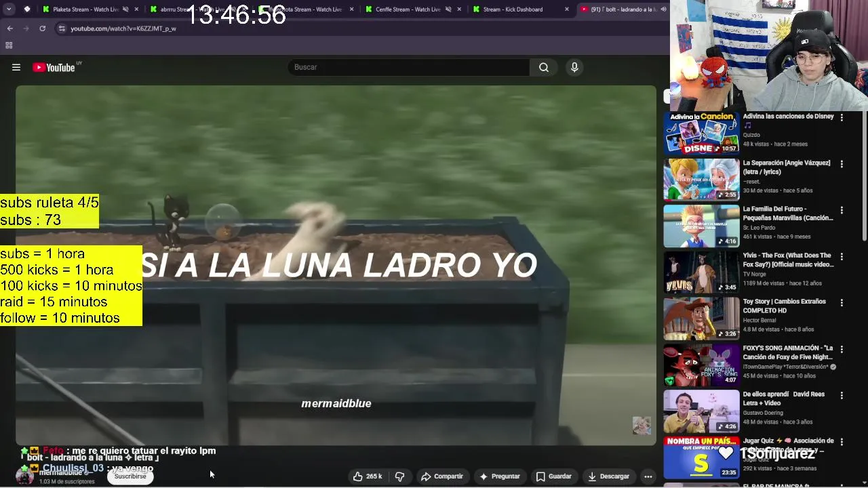Open options menu for Ylvis - The Fox
Image resolution: width=868 pixels, height=488 pixels.
pos(842,257)
